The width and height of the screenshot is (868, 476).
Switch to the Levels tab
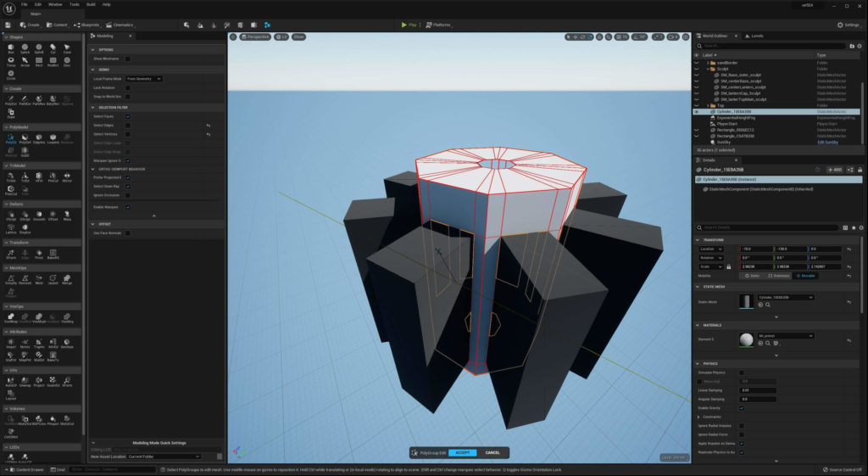point(754,36)
